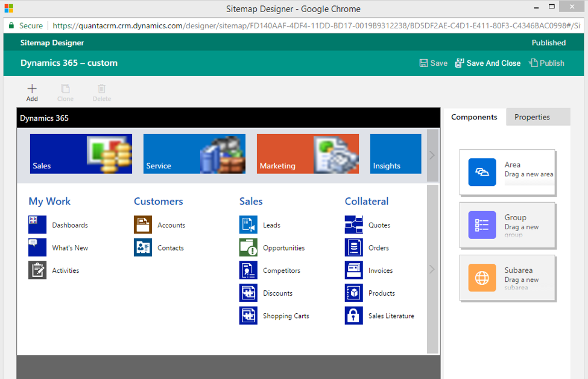Screen dimensions: 588x379
Task: Select the Activities clipboard icon
Action: point(37,270)
